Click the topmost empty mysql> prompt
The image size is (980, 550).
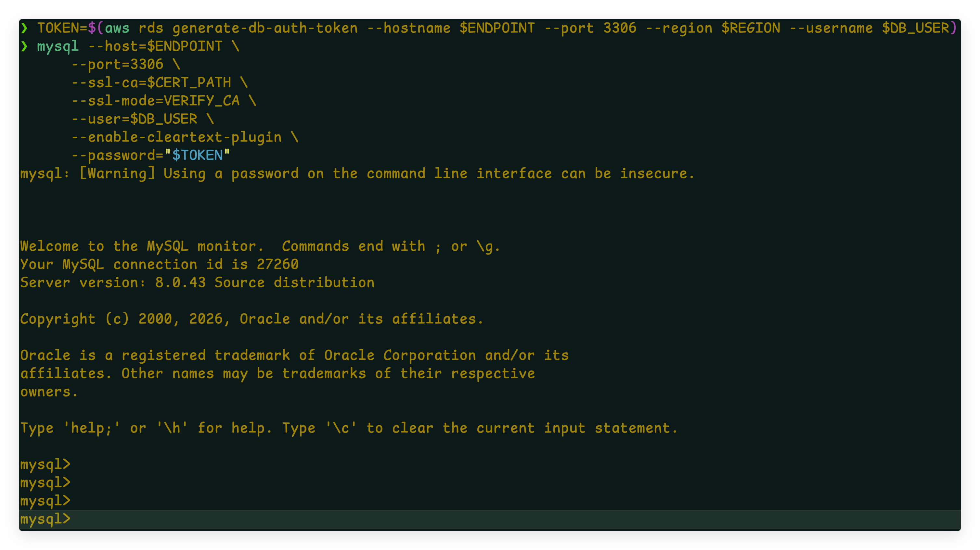pyautogui.click(x=45, y=465)
